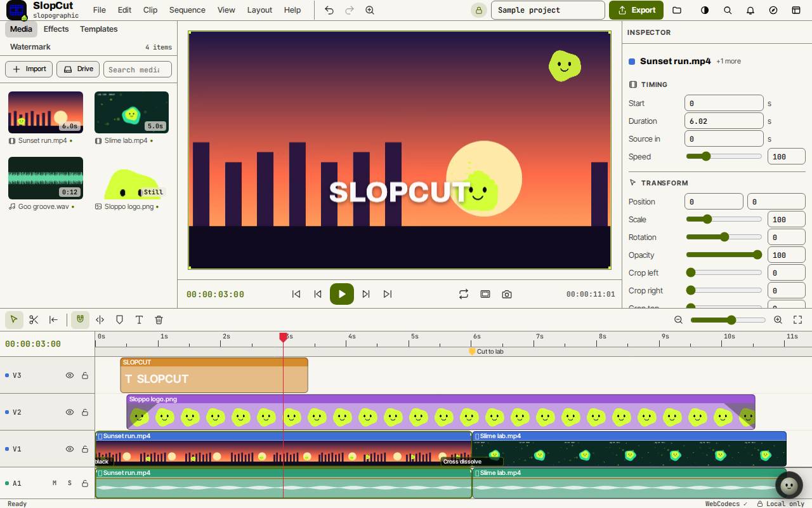Screen dimensions: 812x508
Task: Redo the last action
Action: click(x=349, y=10)
